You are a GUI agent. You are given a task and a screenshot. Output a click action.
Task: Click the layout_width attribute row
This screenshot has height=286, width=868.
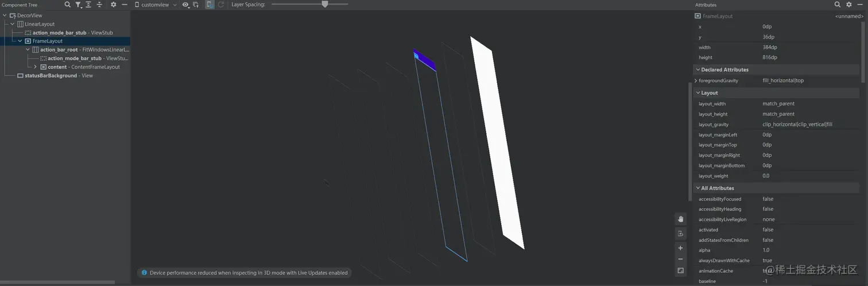click(776, 104)
